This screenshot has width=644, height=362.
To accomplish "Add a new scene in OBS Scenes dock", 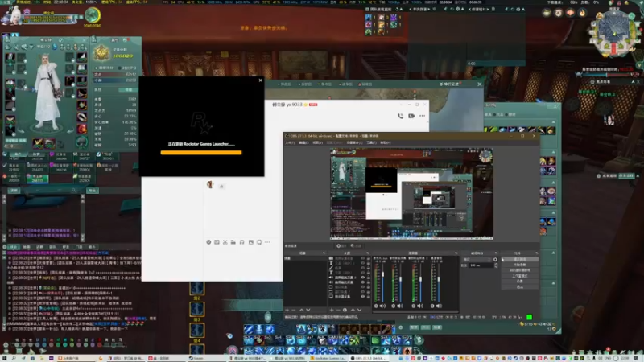I will click(x=287, y=310).
